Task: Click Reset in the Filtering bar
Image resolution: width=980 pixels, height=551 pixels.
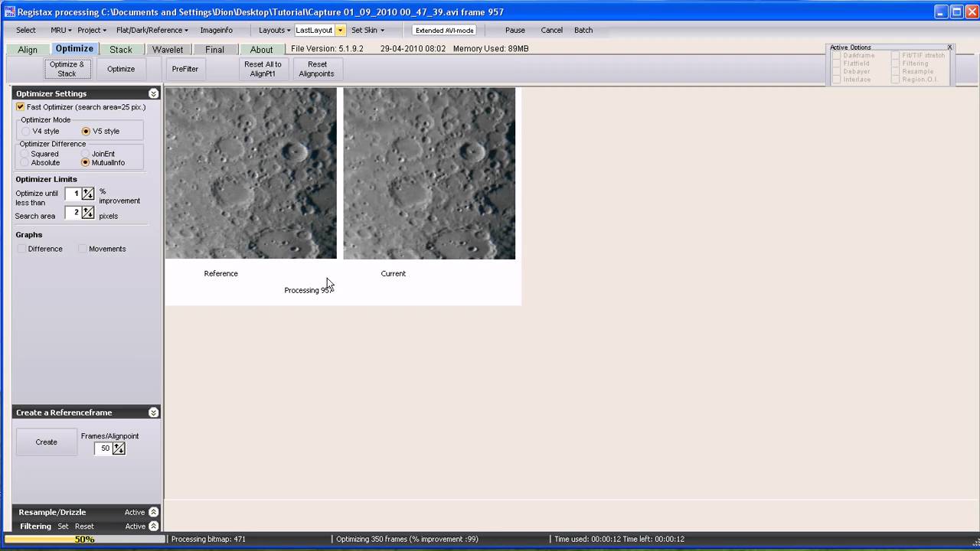Action: click(x=84, y=527)
